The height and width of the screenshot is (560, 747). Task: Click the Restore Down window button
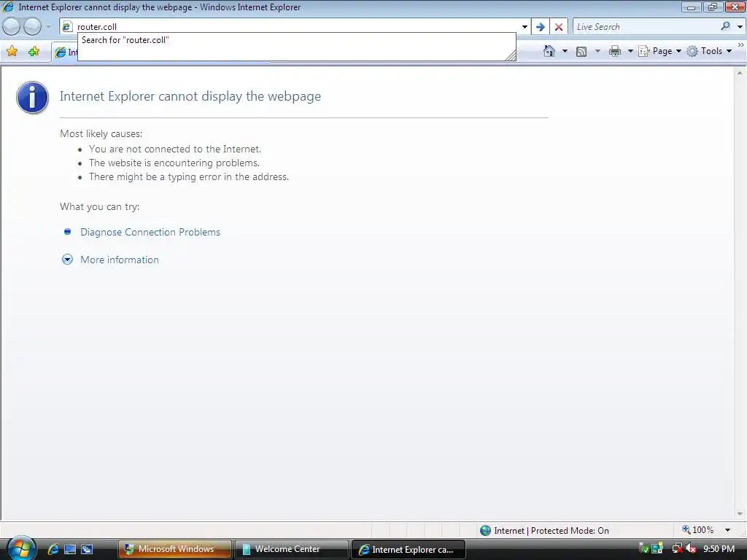coord(712,7)
